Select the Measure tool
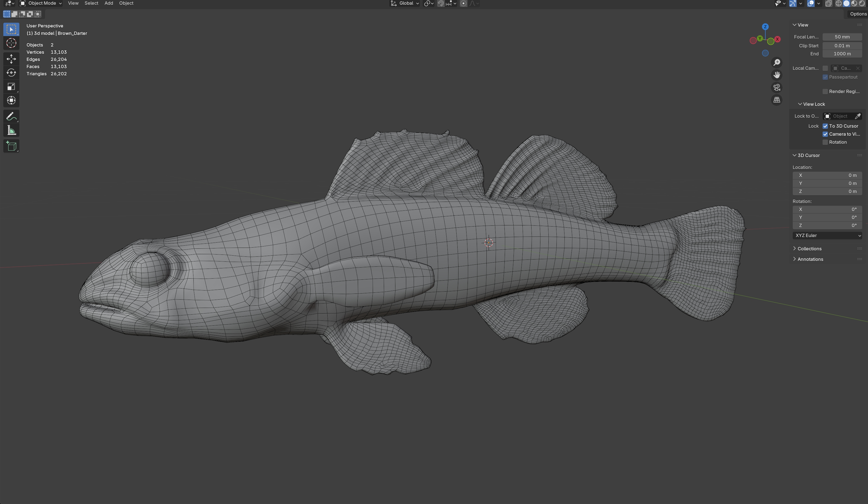 pyautogui.click(x=11, y=130)
